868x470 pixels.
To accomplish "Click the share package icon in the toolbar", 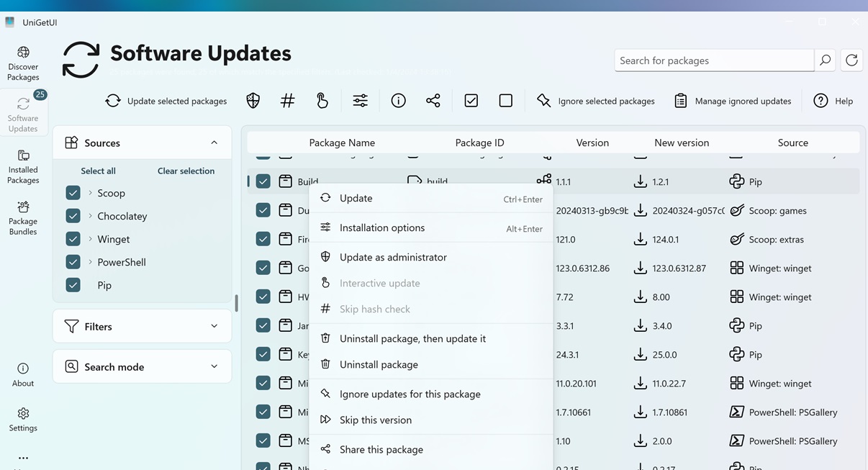I will 433,100.
